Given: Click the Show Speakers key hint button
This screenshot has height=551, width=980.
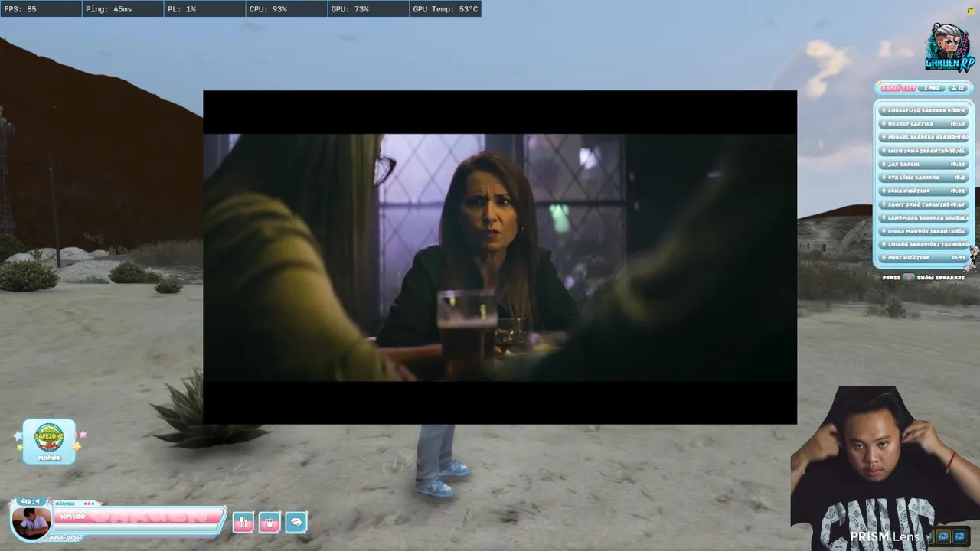Looking at the screenshot, I should click(x=909, y=277).
